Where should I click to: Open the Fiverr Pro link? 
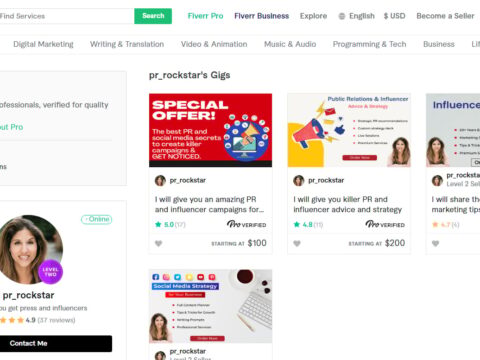click(x=205, y=16)
